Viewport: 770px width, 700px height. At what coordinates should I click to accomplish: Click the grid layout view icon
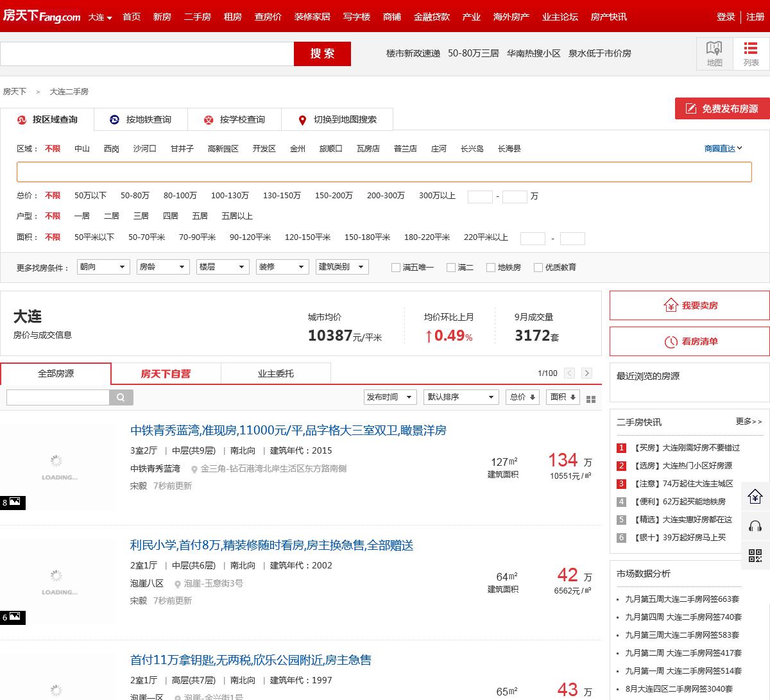coord(591,399)
